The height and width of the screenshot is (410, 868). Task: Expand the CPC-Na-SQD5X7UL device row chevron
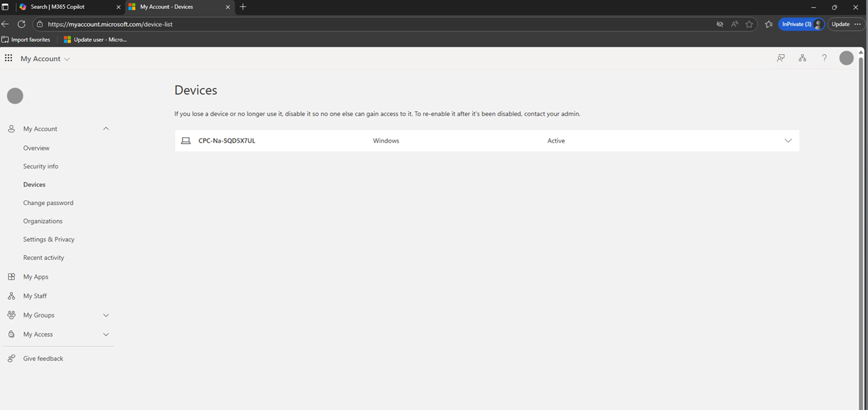point(788,141)
